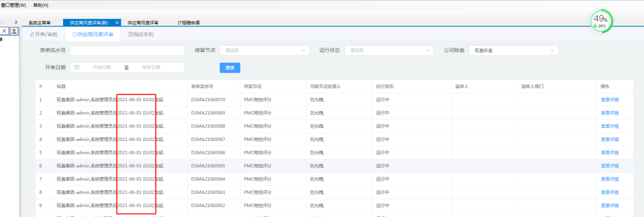The width and height of the screenshot is (644, 217).
Task: Click PMC物控评分 in row 1
Action: pyautogui.click(x=258, y=100)
